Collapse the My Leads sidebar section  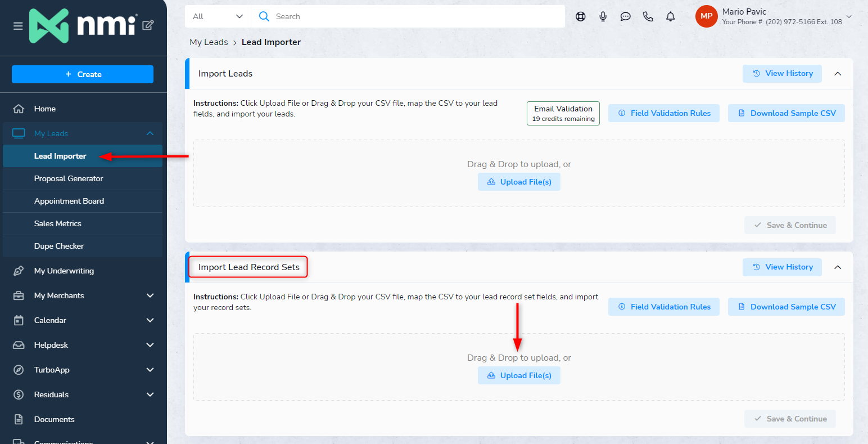point(150,133)
